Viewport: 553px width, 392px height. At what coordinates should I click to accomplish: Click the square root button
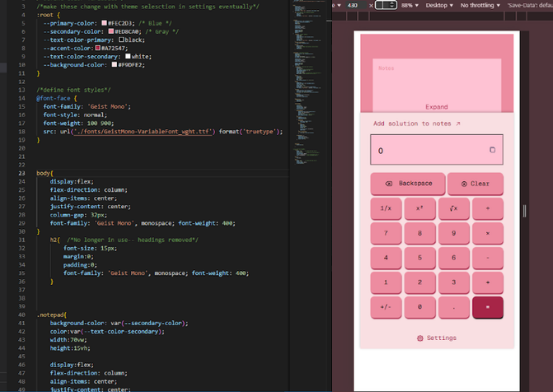pyautogui.click(x=453, y=208)
